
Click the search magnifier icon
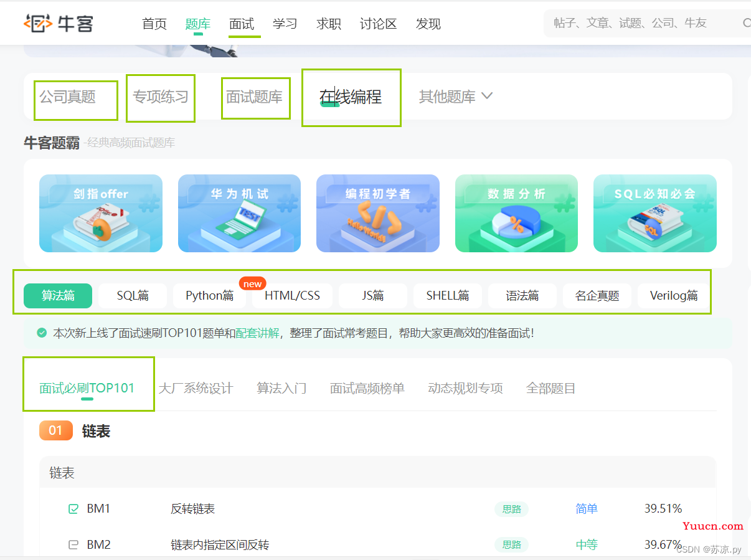point(747,23)
